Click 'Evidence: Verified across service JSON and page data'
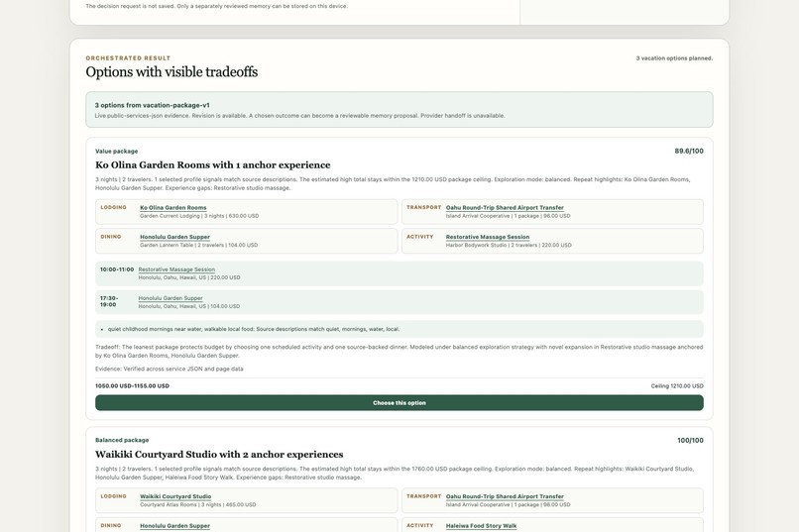 tap(170, 369)
